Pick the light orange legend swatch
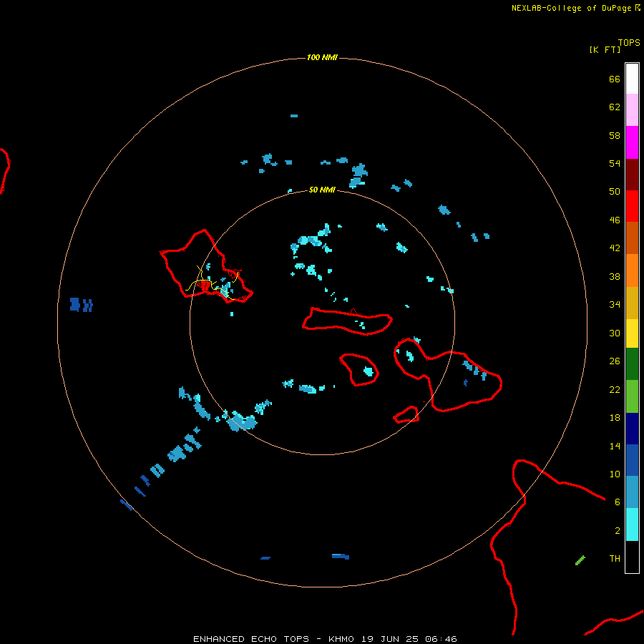644x644 pixels. pyautogui.click(x=632, y=270)
